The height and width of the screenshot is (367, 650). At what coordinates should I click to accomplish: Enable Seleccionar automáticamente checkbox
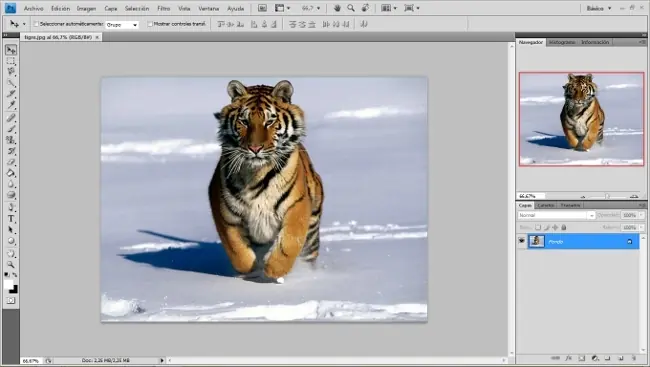(36, 24)
